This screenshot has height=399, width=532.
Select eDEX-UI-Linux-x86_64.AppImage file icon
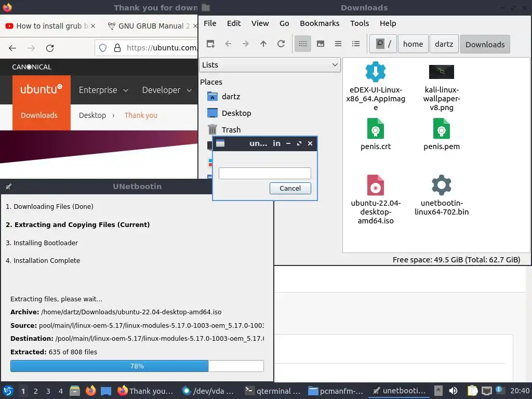point(375,72)
